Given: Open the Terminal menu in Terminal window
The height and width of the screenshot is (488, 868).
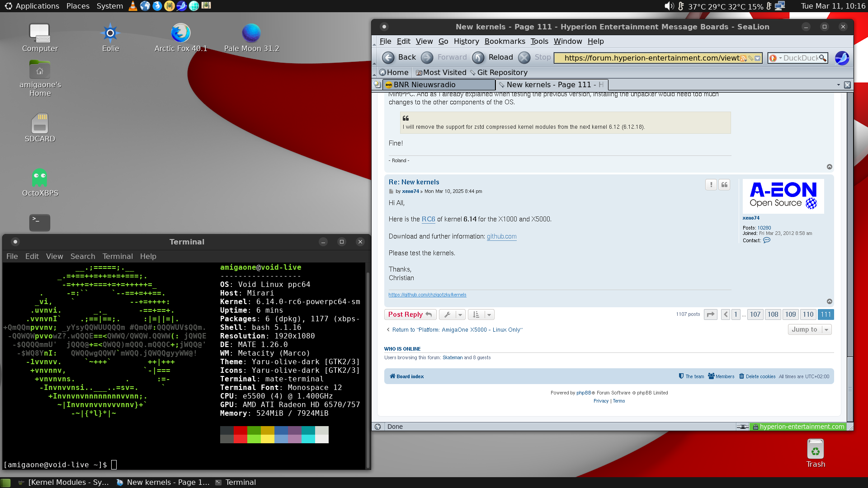Looking at the screenshot, I should pyautogui.click(x=118, y=256).
